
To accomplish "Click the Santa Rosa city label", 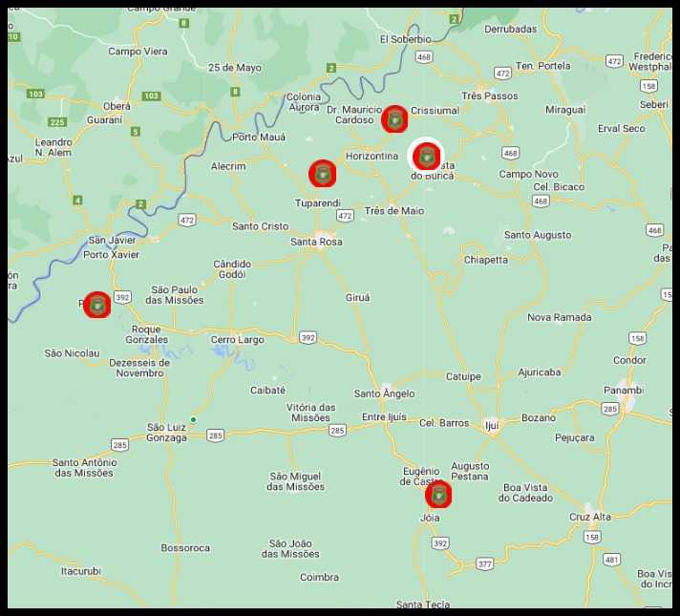I will pos(316,243).
